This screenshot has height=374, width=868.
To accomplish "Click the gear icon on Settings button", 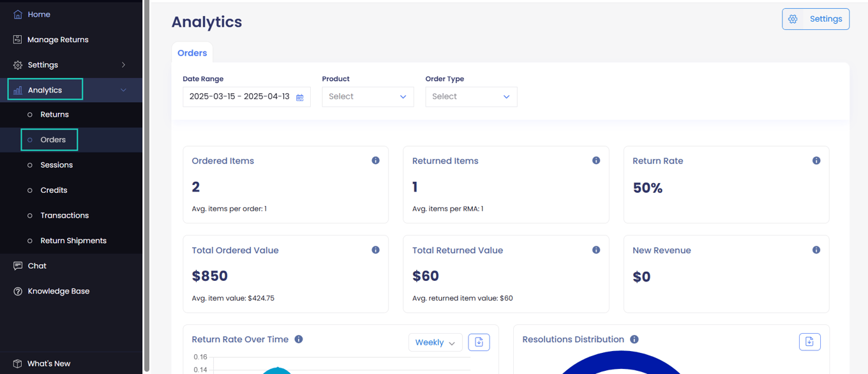I will tap(793, 19).
